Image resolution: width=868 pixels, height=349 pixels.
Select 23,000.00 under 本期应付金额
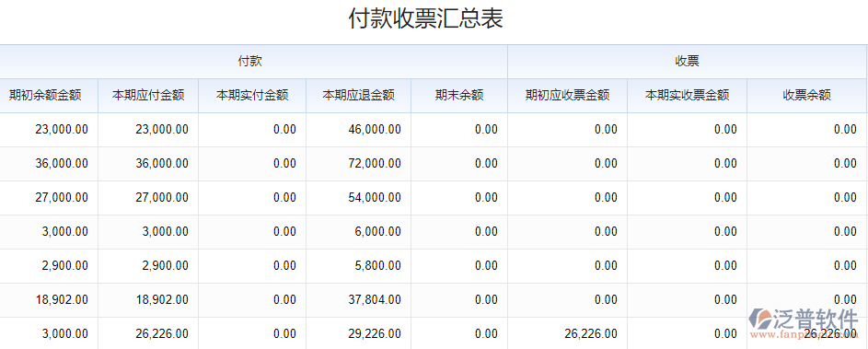(x=162, y=130)
